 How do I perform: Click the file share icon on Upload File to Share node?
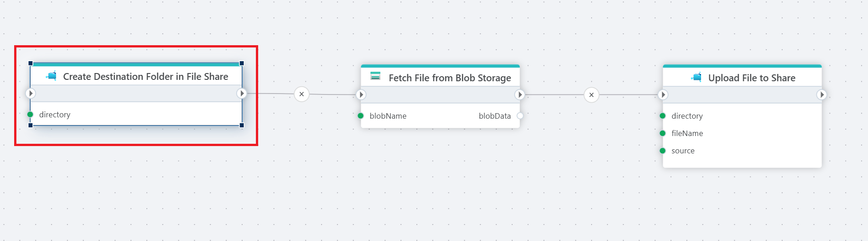[696, 77]
